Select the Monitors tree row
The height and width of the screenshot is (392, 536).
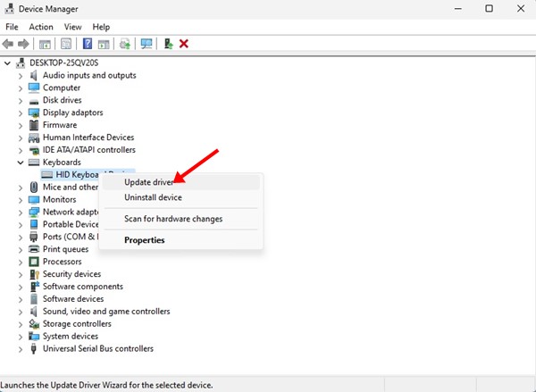click(x=59, y=200)
